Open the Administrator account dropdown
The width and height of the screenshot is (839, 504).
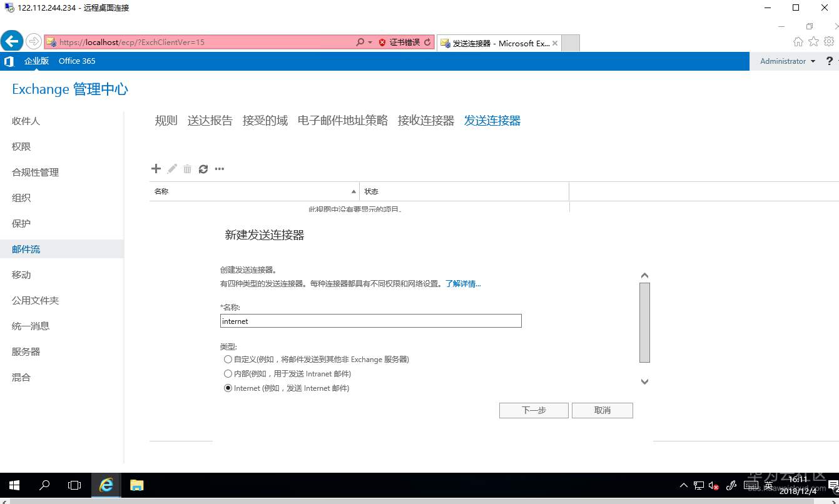(x=786, y=61)
